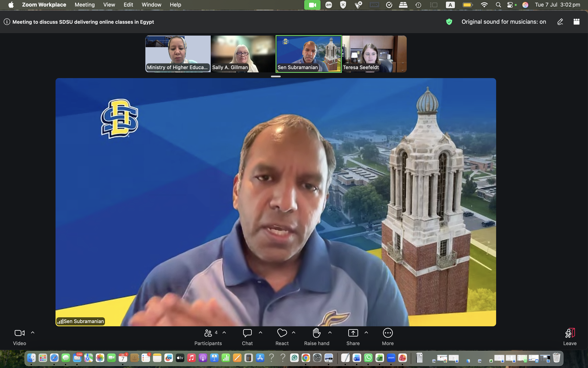Open the Edit menu
Image resolution: width=588 pixels, height=368 pixels.
[x=128, y=5]
